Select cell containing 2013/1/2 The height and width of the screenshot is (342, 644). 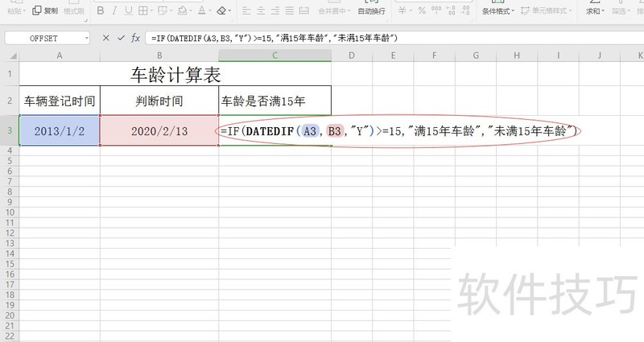click(x=60, y=130)
